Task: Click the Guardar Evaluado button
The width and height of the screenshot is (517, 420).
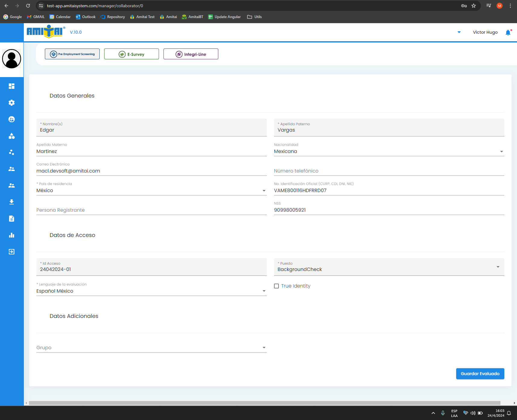Action: click(x=480, y=374)
